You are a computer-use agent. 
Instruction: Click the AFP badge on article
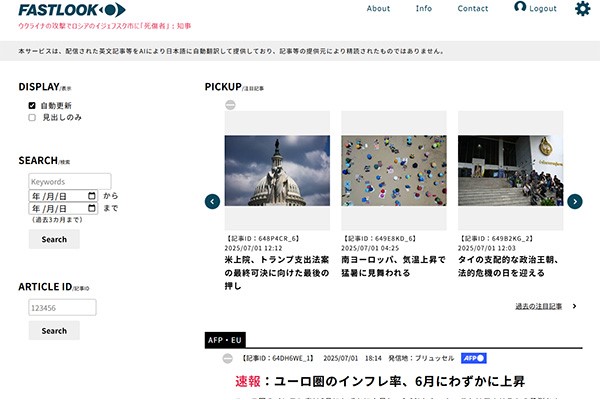pos(474,358)
